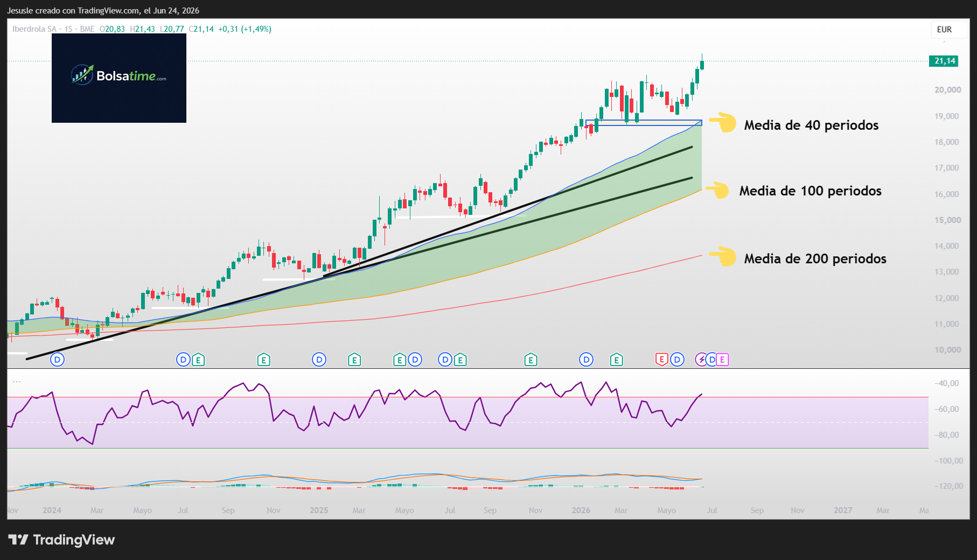Select the pink upcoming earnings marker

click(x=722, y=360)
